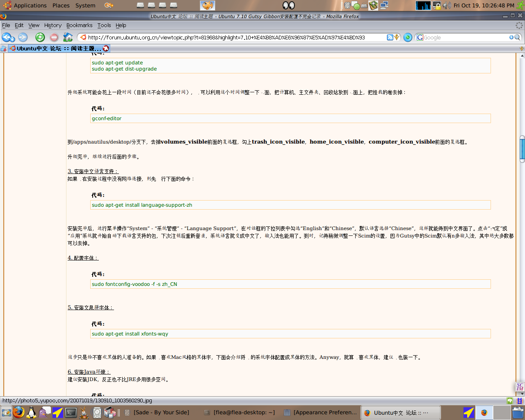Open the Back button history dropdown arrow
The height and width of the screenshot is (420, 525).
[x=13, y=39]
